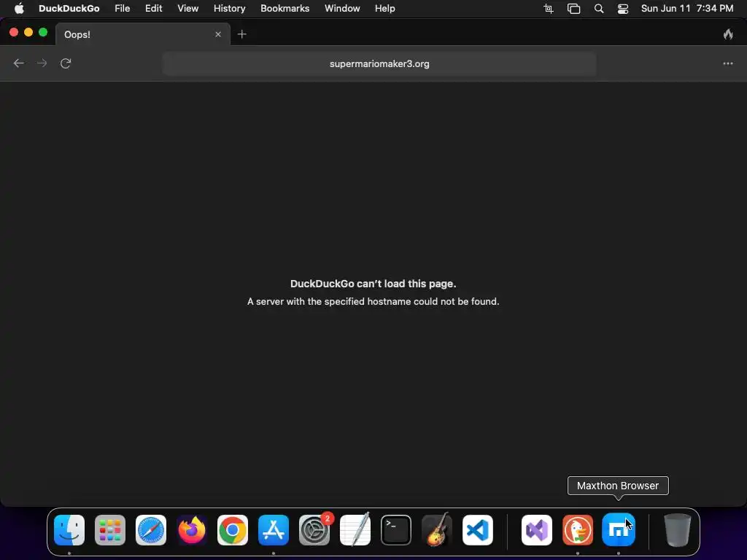Launch Maxthon Browser from the Dock

[x=619, y=530]
